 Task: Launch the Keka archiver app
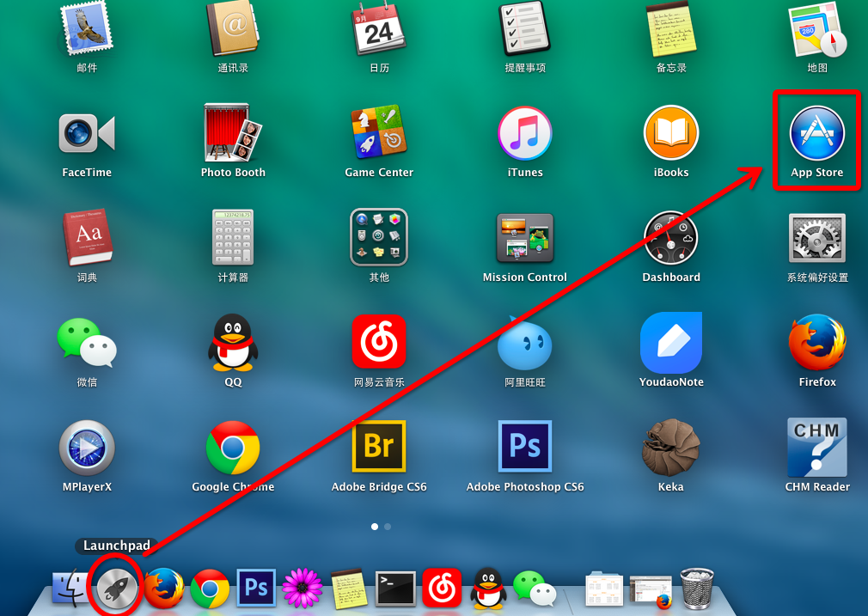coord(671,448)
